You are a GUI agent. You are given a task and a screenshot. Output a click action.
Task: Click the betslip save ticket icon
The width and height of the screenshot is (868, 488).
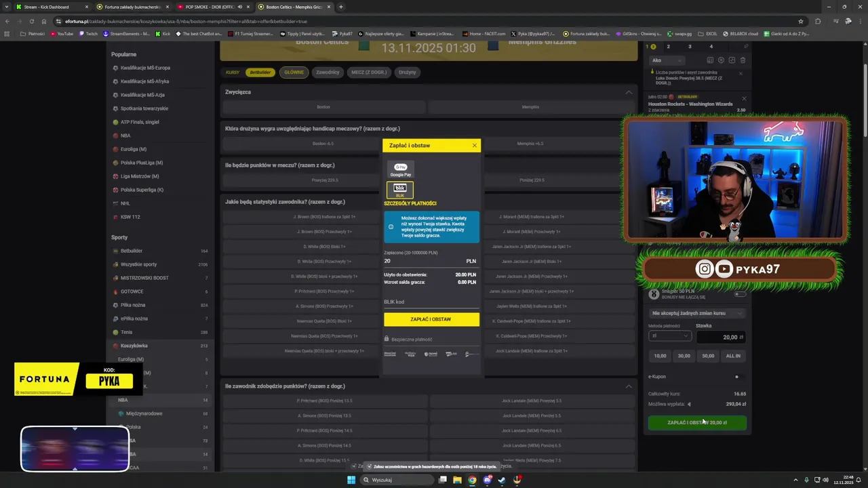click(x=710, y=60)
